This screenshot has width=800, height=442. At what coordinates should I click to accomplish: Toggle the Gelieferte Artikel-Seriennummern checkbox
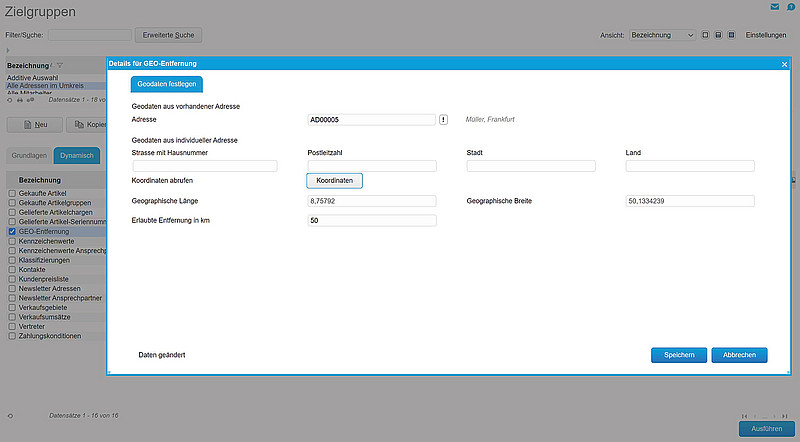[12, 222]
